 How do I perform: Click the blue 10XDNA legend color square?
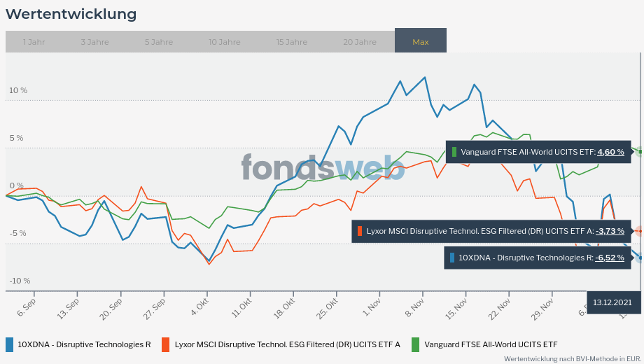click(x=9, y=344)
